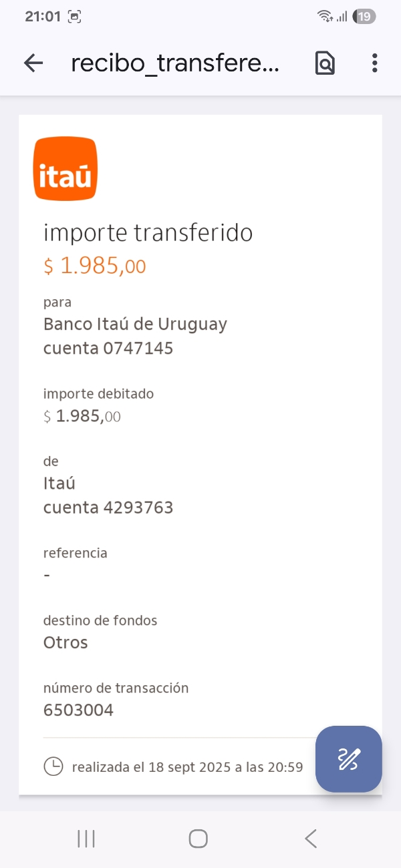
Task: Tap source account number 4293763
Action: [x=138, y=507]
